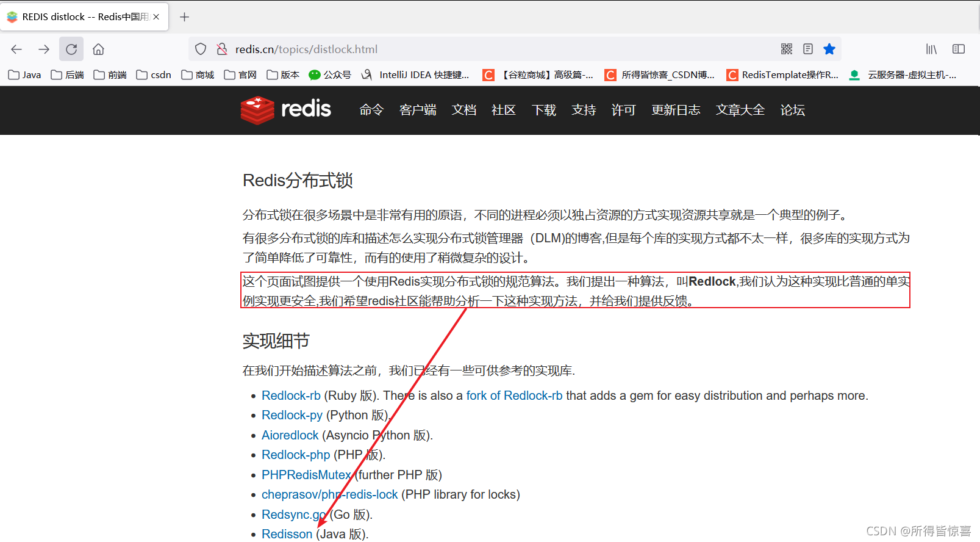The image size is (980, 542).
Task: Click the bold Redlock word in paragraph
Action: (712, 281)
